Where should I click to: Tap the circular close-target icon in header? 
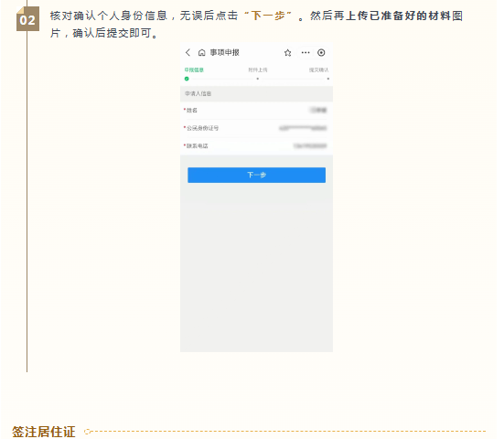click(x=321, y=53)
